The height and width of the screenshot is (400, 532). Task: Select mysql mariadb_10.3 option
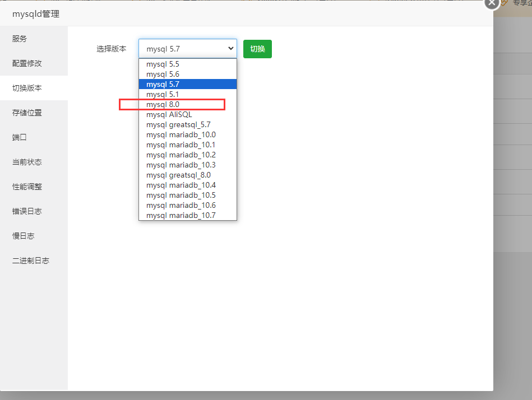[188, 165]
